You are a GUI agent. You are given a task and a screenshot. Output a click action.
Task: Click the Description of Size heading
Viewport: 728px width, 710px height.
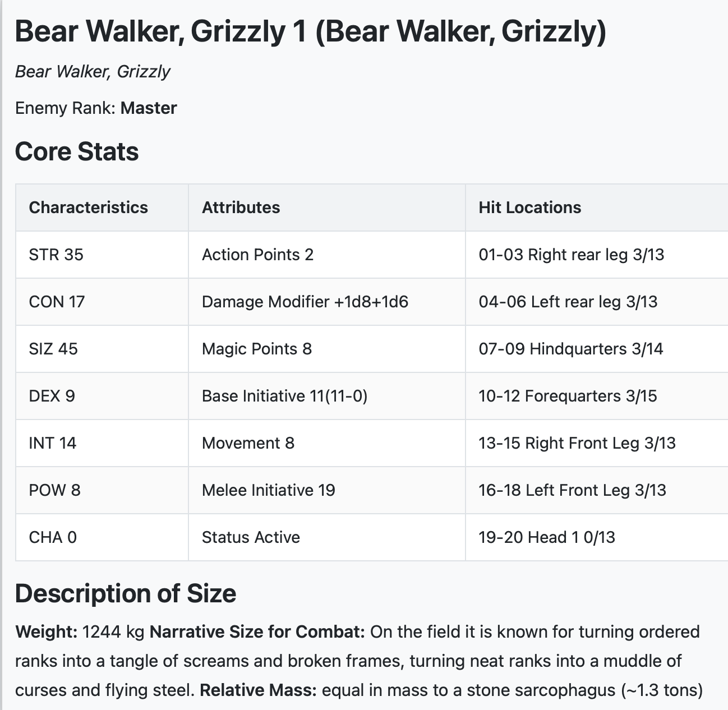pyautogui.click(x=126, y=593)
